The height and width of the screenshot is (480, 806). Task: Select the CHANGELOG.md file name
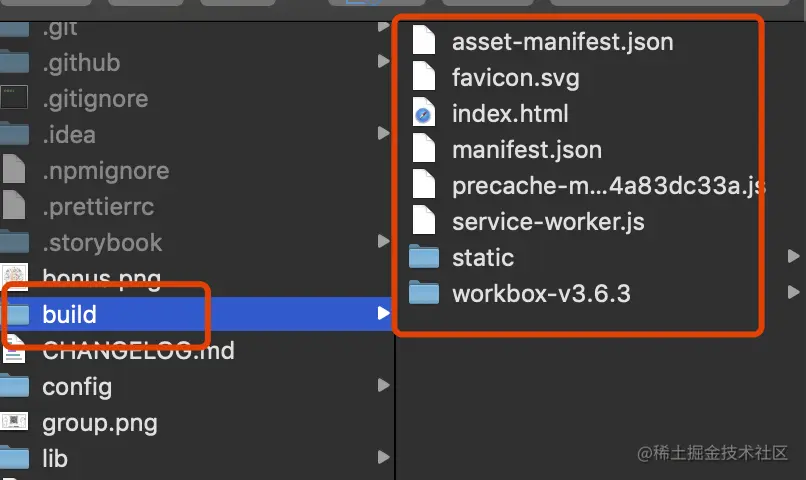click(x=138, y=351)
